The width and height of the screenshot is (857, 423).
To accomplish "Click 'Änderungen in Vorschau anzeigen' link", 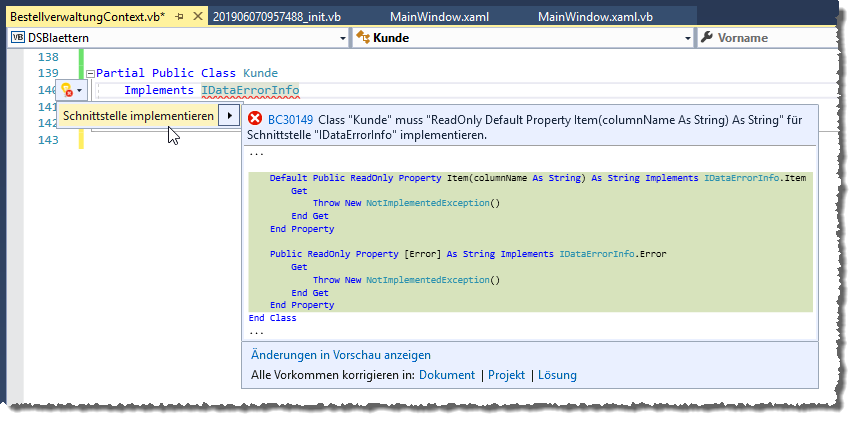I will 340,354.
